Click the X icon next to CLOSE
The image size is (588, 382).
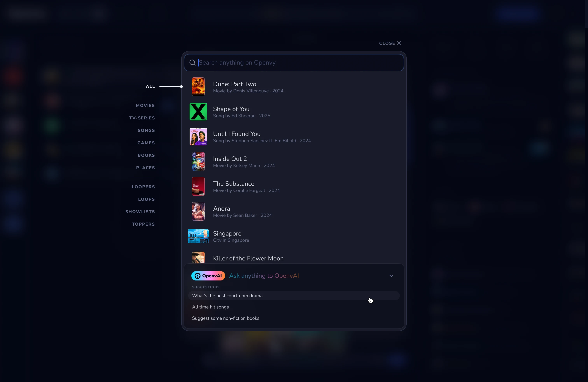coord(399,43)
